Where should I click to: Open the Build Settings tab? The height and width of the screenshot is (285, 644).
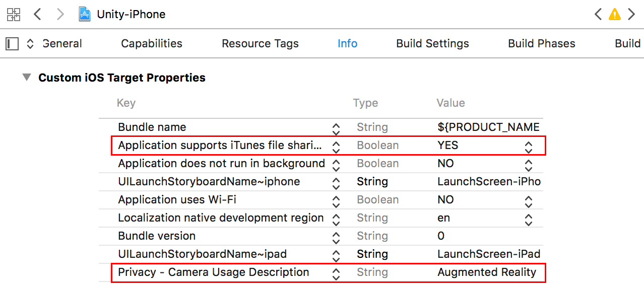point(432,44)
